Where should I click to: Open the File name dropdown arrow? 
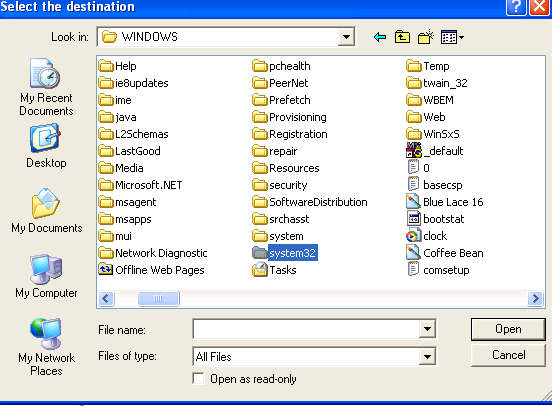427,329
